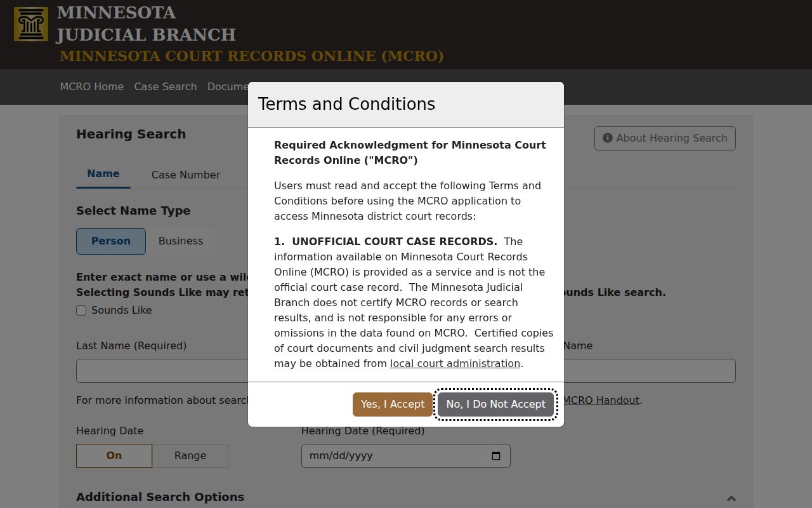The height and width of the screenshot is (508, 812).
Task: Select the Business name type
Action: click(181, 241)
